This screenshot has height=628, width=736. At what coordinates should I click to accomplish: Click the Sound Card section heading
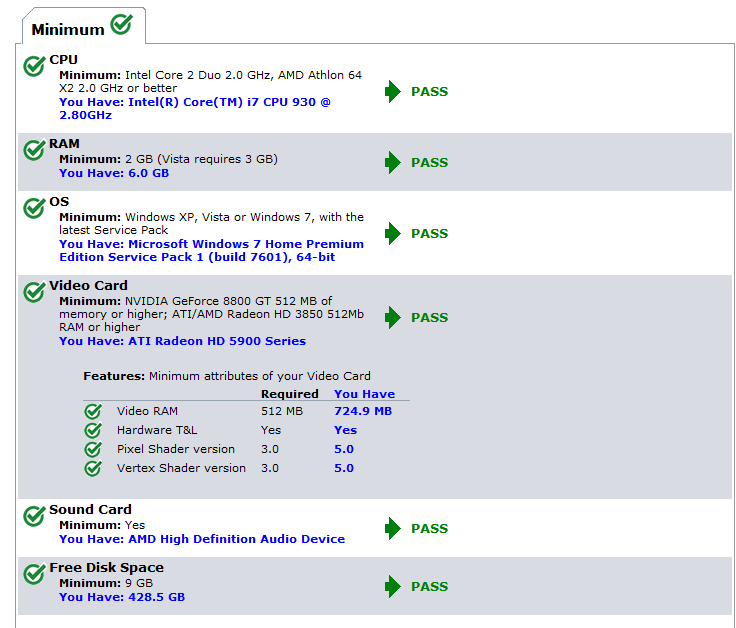point(90,509)
